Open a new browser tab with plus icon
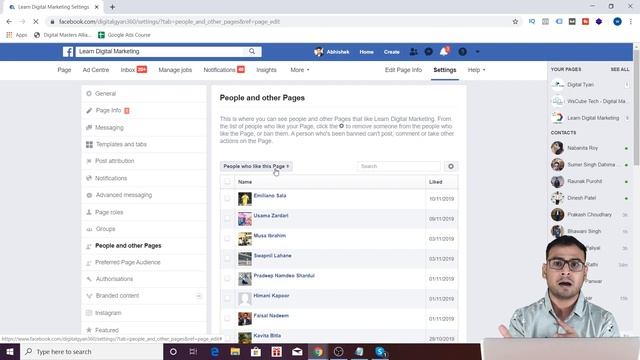 [112, 7]
